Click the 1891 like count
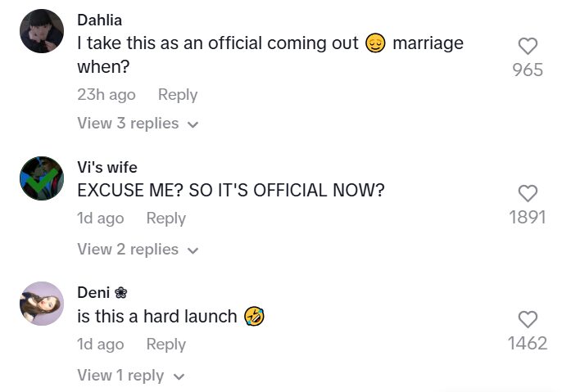The image size is (571, 392). 528,218
